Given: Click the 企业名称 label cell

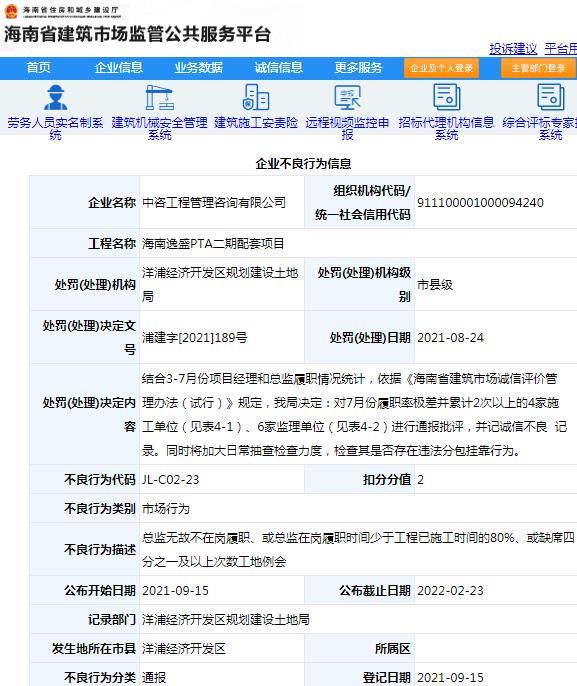Looking at the screenshot, I should pyautogui.click(x=85, y=203).
